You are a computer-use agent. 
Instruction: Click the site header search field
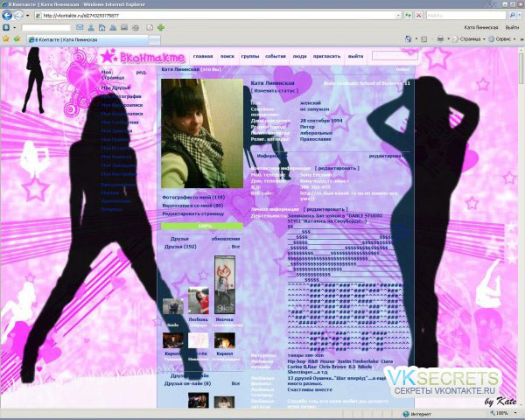pos(395,56)
